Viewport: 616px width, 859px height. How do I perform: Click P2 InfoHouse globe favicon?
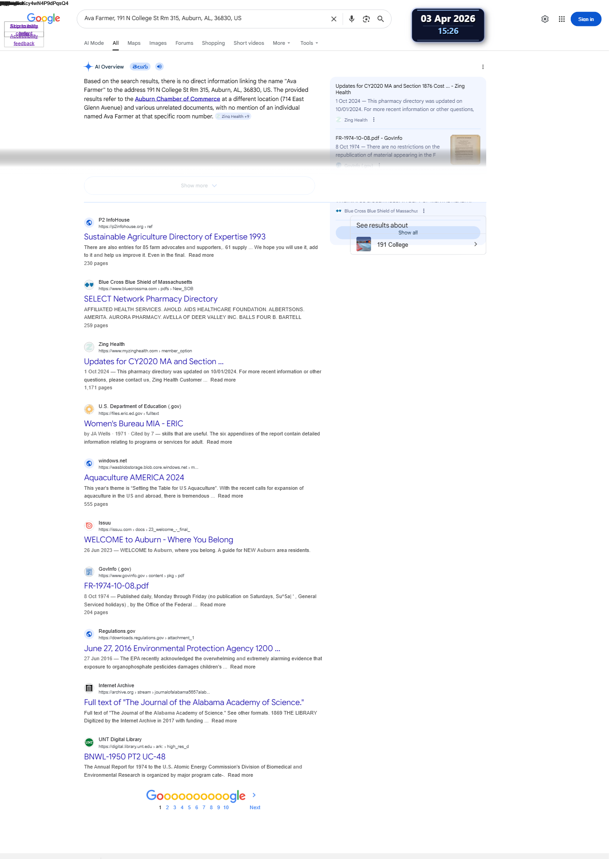pyautogui.click(x=89, y=223)
